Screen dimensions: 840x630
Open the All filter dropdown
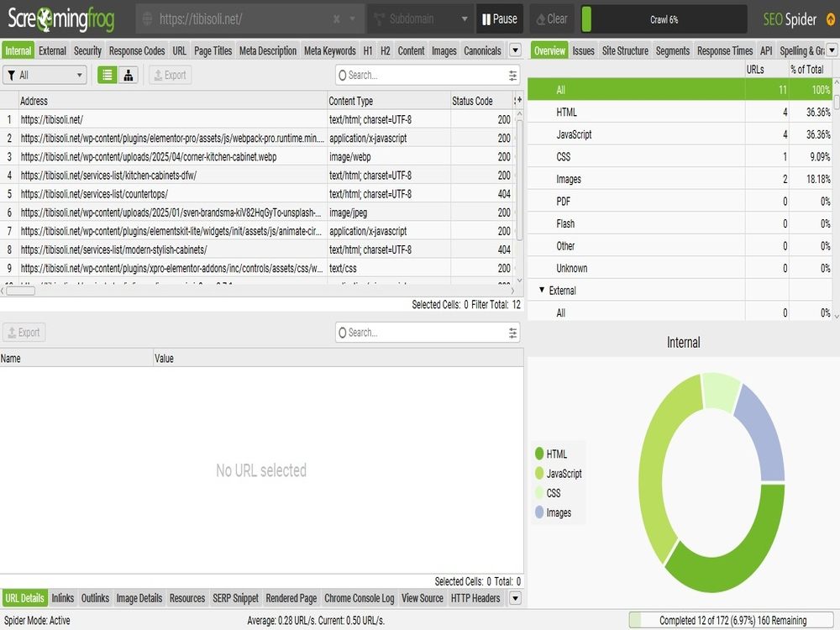tap(45, 75)
